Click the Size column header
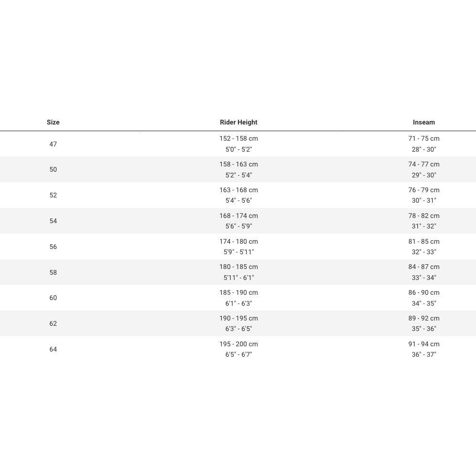Viewport: 476px width, 476px height. (x=53, y=122)
